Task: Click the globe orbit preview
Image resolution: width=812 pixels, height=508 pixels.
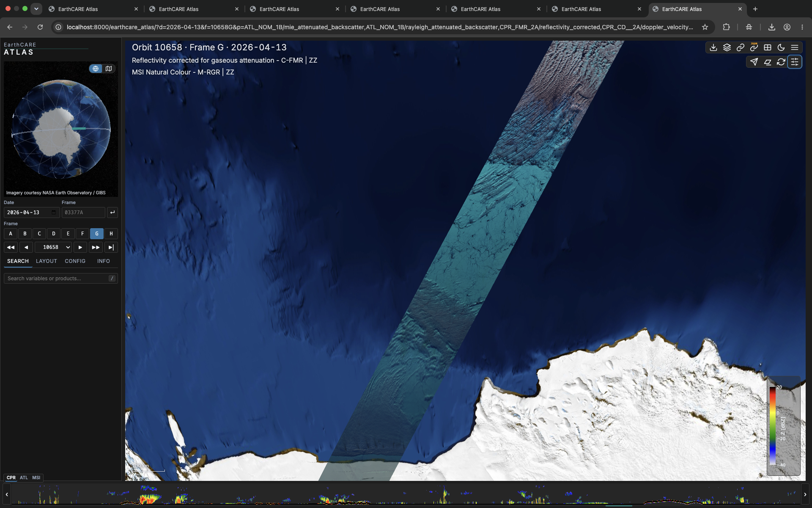Action: pyautogui.click(x=61, y=129)
